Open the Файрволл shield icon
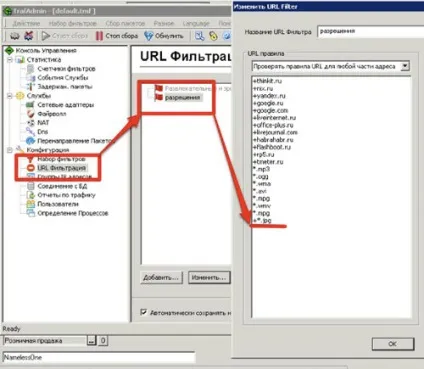 30,114
